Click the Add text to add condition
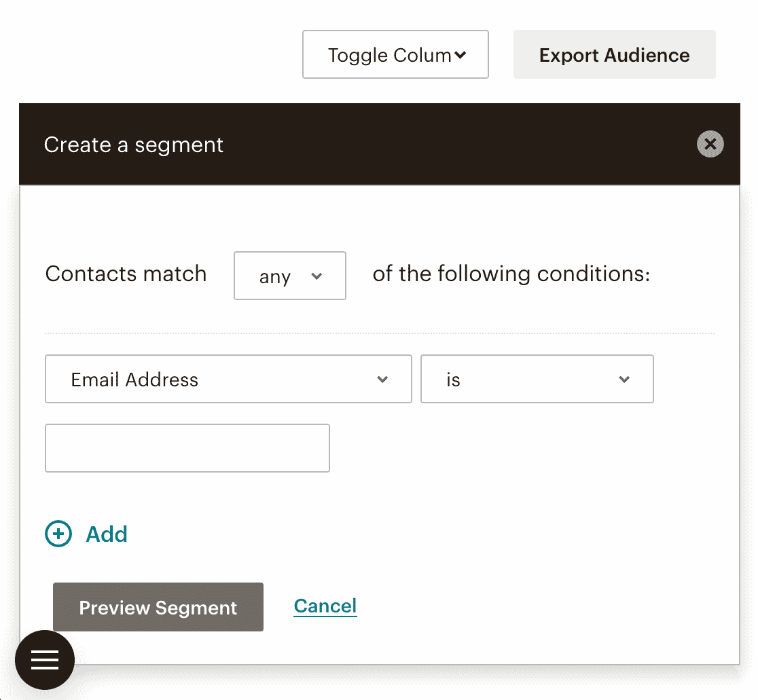 (107, 534)
